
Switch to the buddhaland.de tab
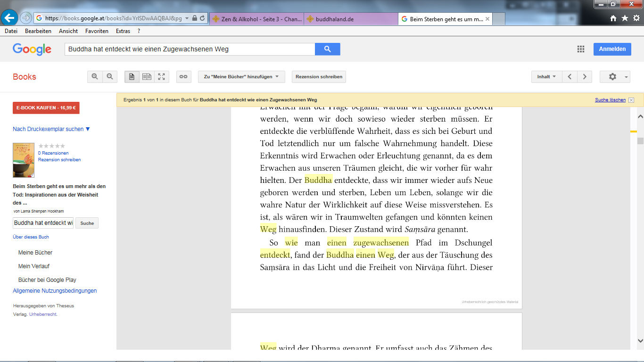(x=351, y=19)
